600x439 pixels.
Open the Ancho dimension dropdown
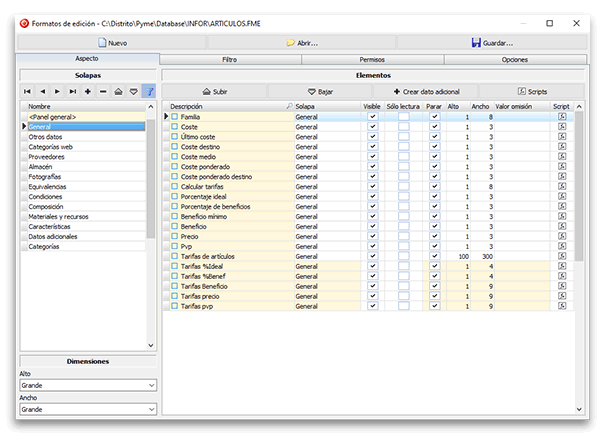88,409
